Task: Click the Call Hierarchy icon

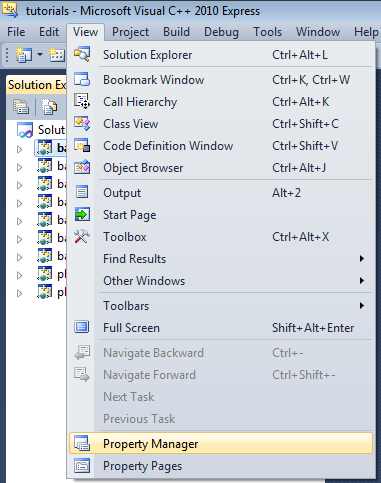Action: pyautogui.click(x=82, y=101)
